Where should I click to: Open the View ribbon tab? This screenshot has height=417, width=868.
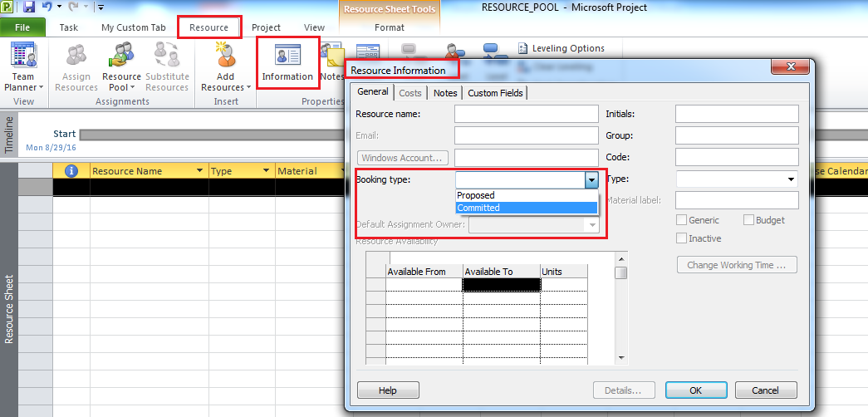[x=315, y=27]
